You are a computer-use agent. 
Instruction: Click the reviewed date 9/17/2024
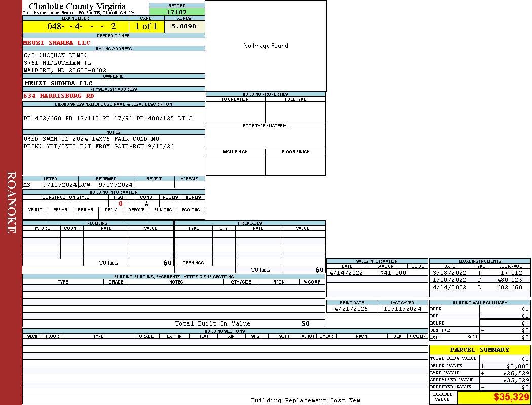pos(116,185)
